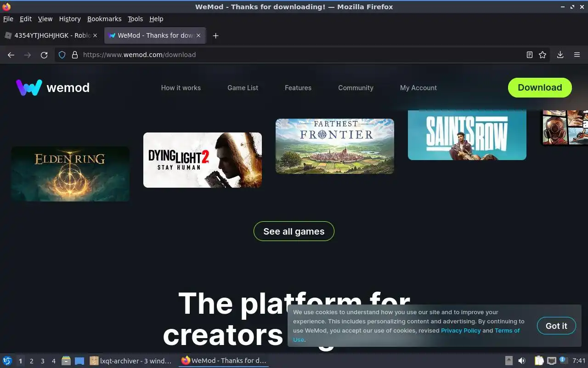This screenshot has height=368, width=588.
Task: Open the View menu
Action: [x=45, y=19]
